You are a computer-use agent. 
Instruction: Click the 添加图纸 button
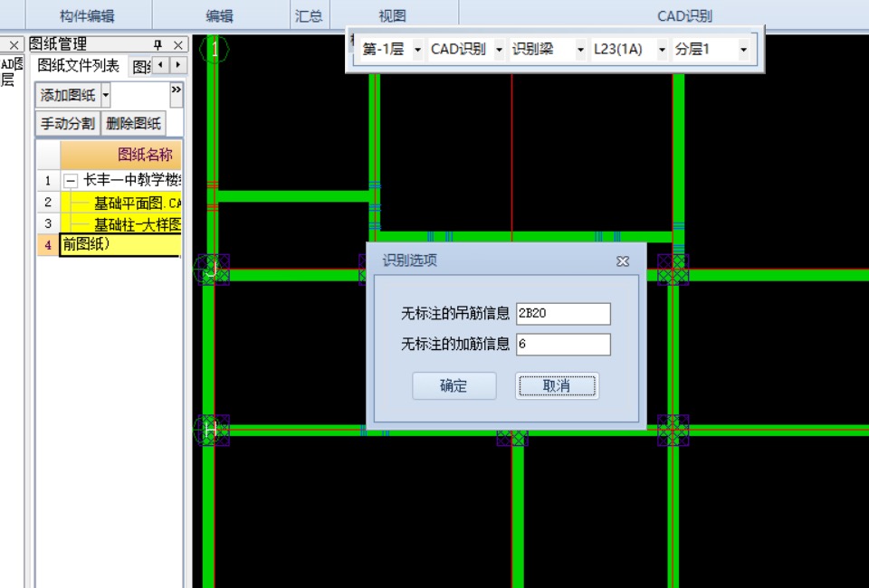pyautogui.click(x=68, y=95)
